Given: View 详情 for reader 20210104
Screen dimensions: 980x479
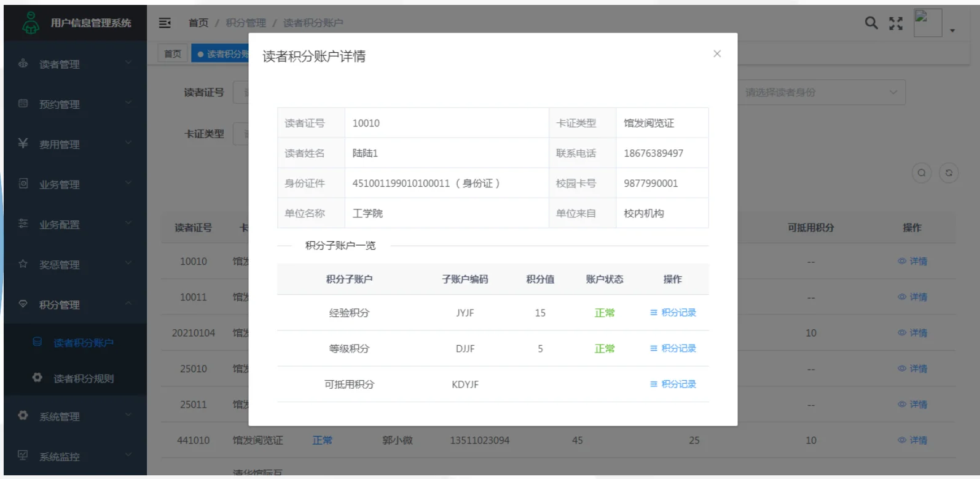Looking at the screenshot, I should pos(912,333).
